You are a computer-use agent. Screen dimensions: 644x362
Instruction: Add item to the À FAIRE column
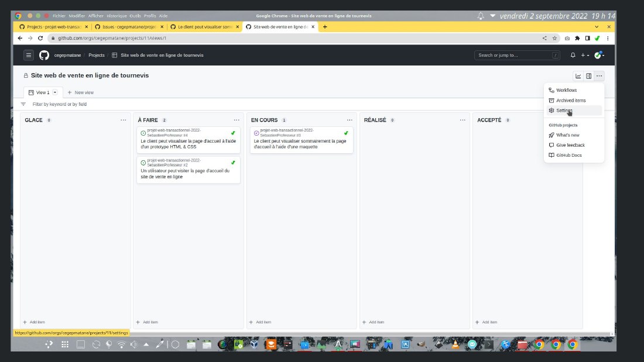click(x=147, y=322)
